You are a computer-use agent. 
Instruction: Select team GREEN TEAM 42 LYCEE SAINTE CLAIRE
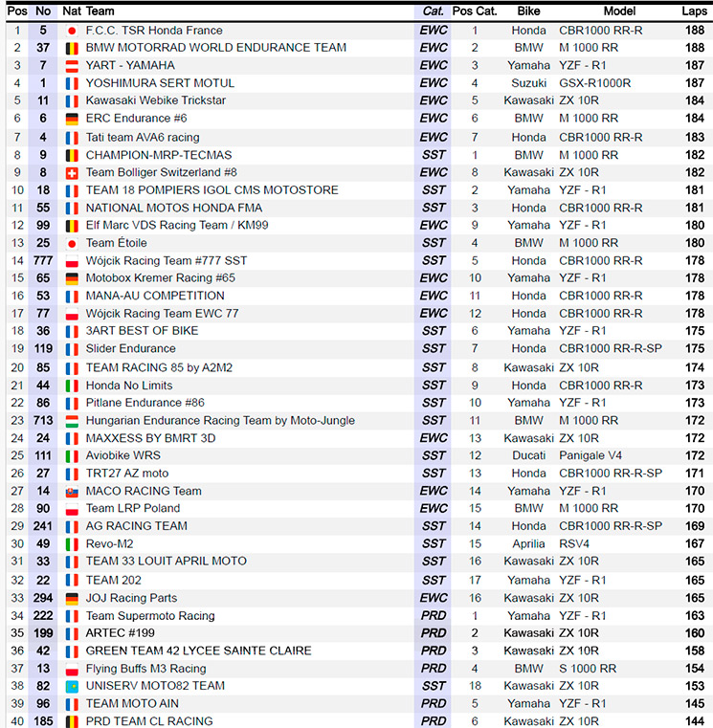[x=198, y=651]
